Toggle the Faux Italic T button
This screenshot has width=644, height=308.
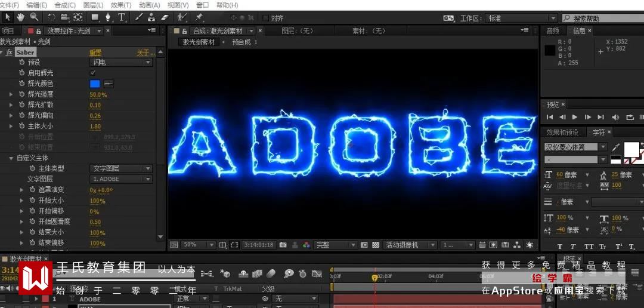click(573, 247)
